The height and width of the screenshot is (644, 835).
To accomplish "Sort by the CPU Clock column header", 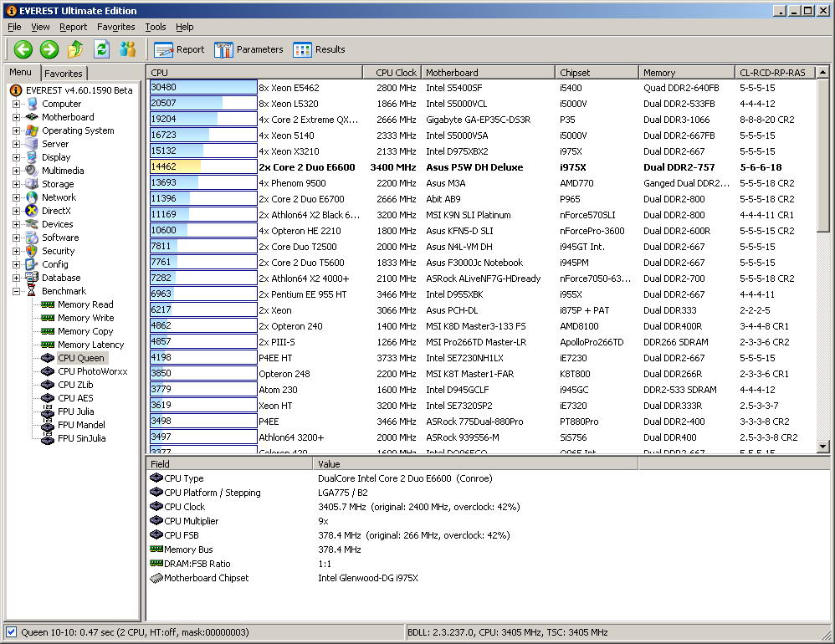I will tap(392, 73).
